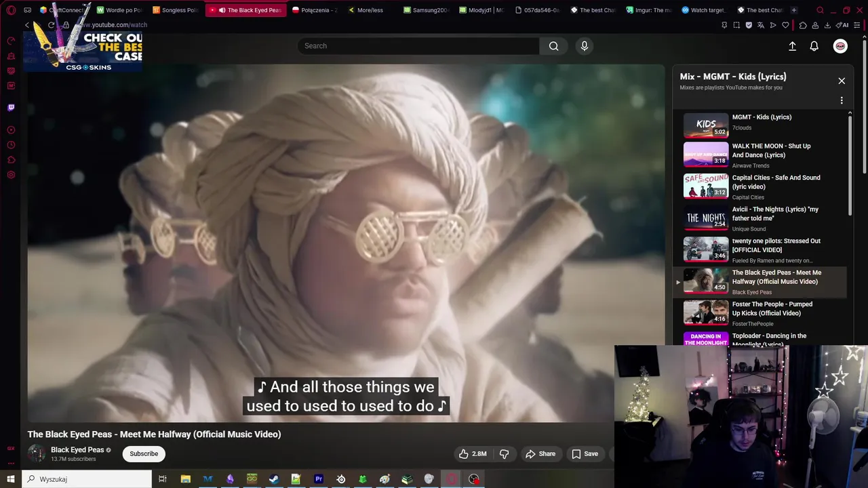Open Steam from the taskbar

[274, 479]
